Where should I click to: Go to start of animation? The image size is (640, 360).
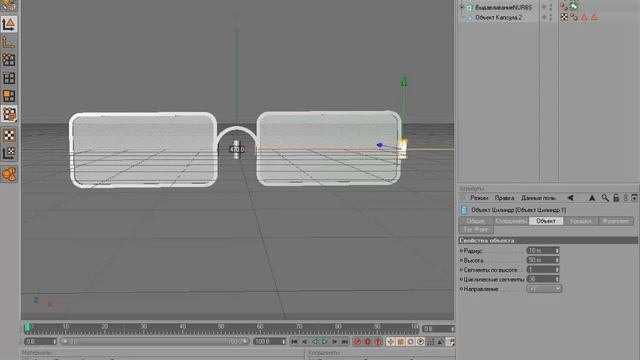(294, 342)
